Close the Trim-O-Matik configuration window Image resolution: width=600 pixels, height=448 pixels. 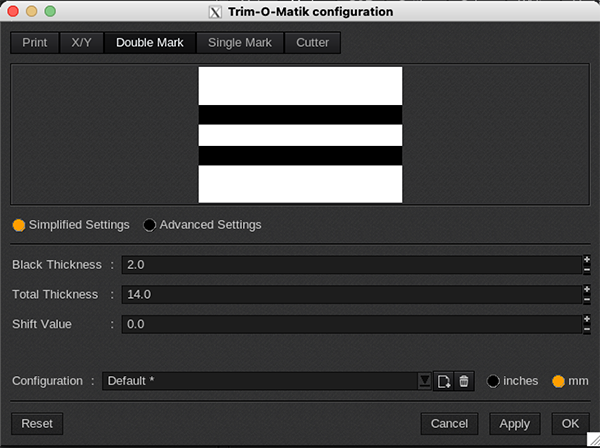pyautogui.click(x=13, y=11)
